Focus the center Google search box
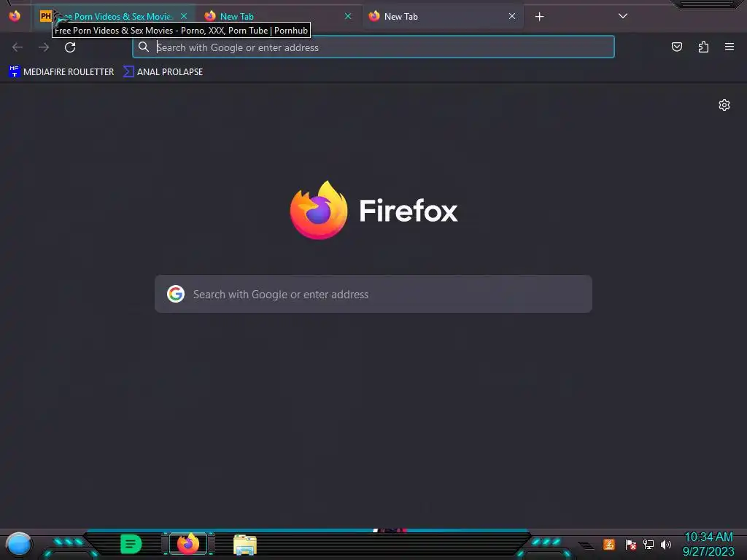This screenshot has width=747, height=560. 373,294
